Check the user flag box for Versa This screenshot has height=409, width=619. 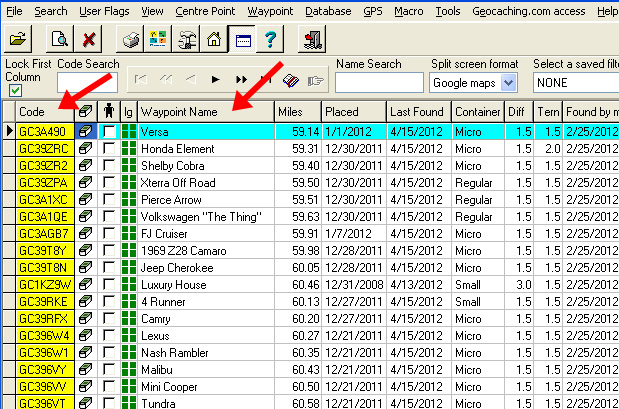tap(109, 131)
